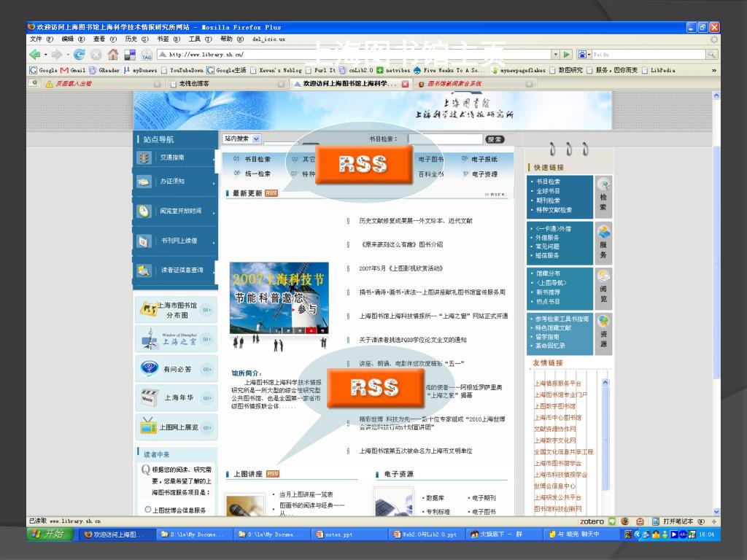Switch to the 老槐也博客 tab
Screen dimensions: 747x560
click(x=228, y=84)
